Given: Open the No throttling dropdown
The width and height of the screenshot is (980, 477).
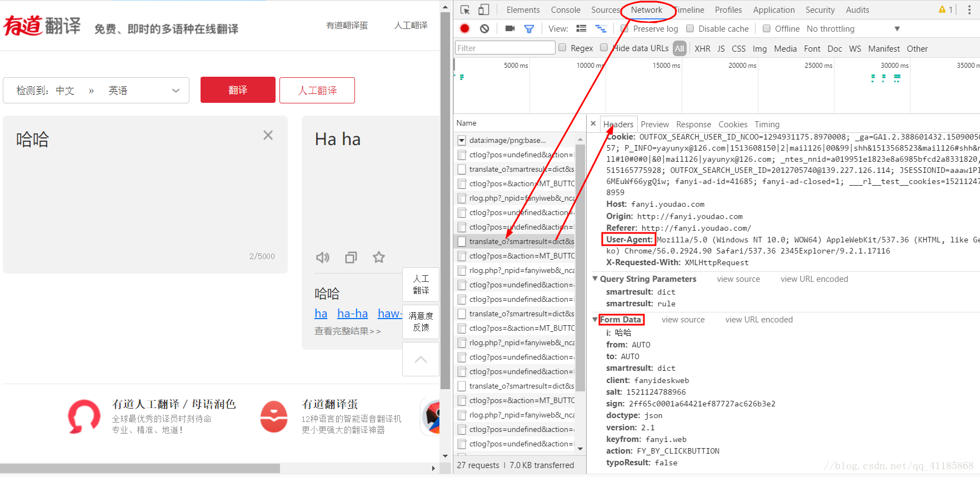Looking at the screenshot, I should 853,28.
